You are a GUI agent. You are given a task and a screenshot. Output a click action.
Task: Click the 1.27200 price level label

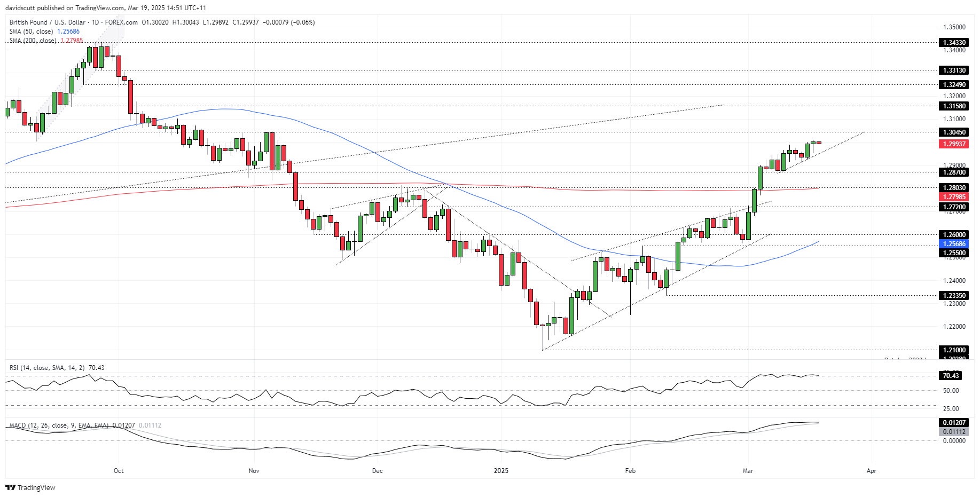point(954,207)
